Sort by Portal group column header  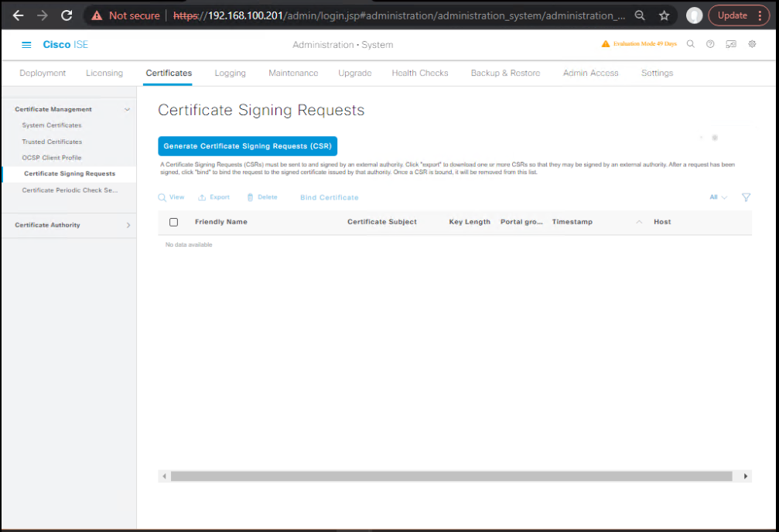(x=521, y=222)
